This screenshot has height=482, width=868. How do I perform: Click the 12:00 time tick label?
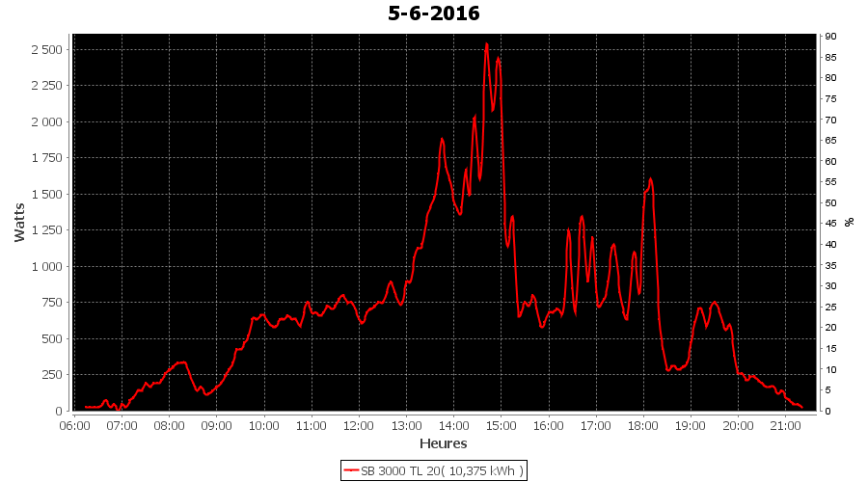coord(359,425)
